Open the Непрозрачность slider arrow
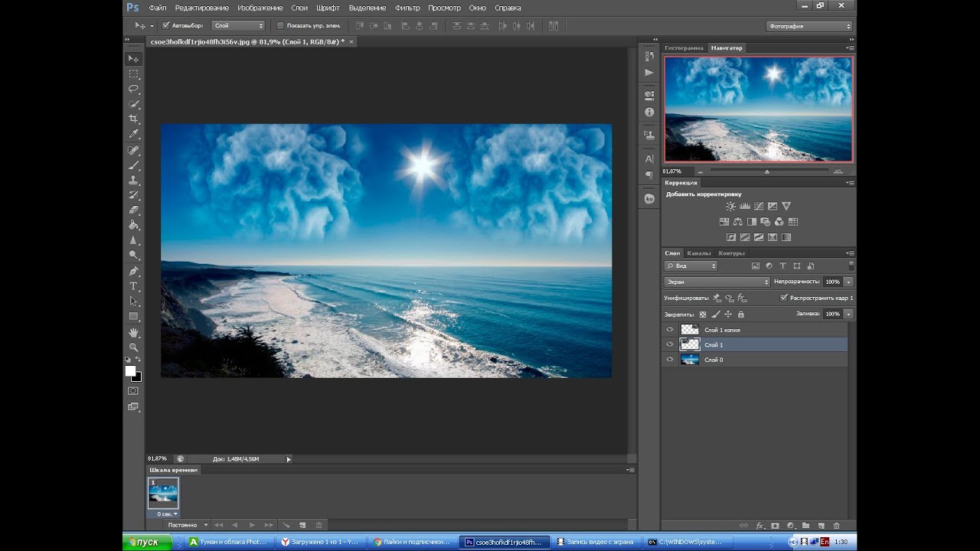Viewport: 980px width, 551px height. pos(849,282)
